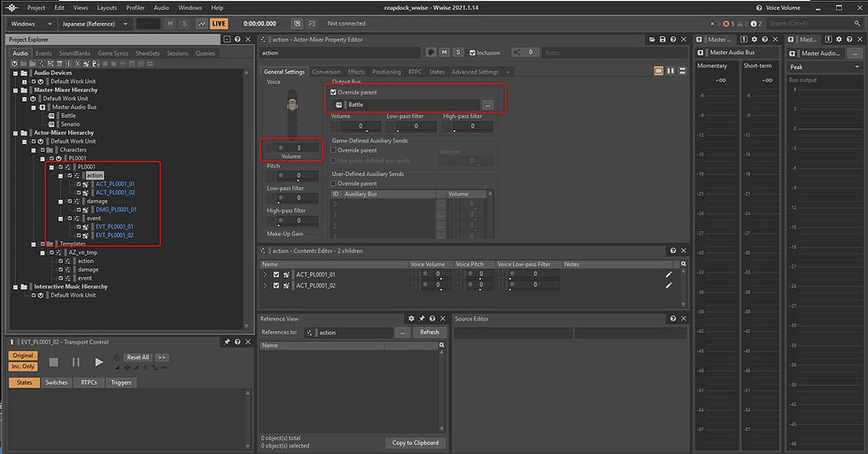The height and width of the screenshot is (454, 868).
Task: Uncheck Output Bus Override parent checkbox
Action: (x=333, y=92)
